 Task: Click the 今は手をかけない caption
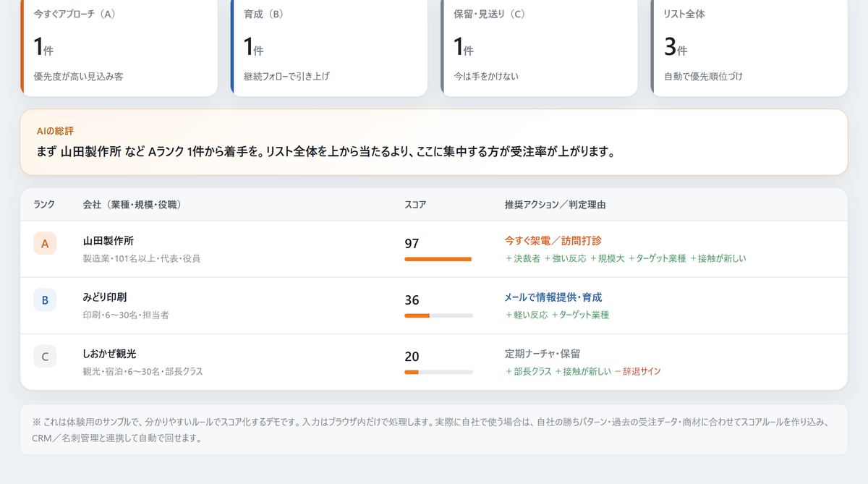[486, 76]
